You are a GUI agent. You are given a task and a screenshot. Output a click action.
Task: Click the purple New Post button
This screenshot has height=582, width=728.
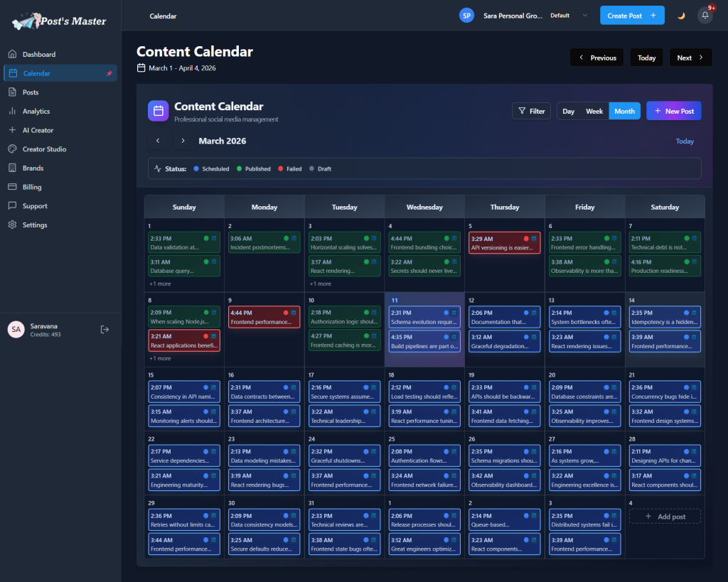673,111
